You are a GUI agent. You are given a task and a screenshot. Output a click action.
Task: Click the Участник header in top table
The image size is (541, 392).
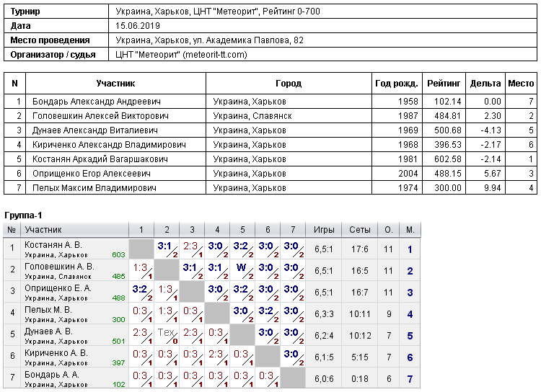tap(115, 83)
